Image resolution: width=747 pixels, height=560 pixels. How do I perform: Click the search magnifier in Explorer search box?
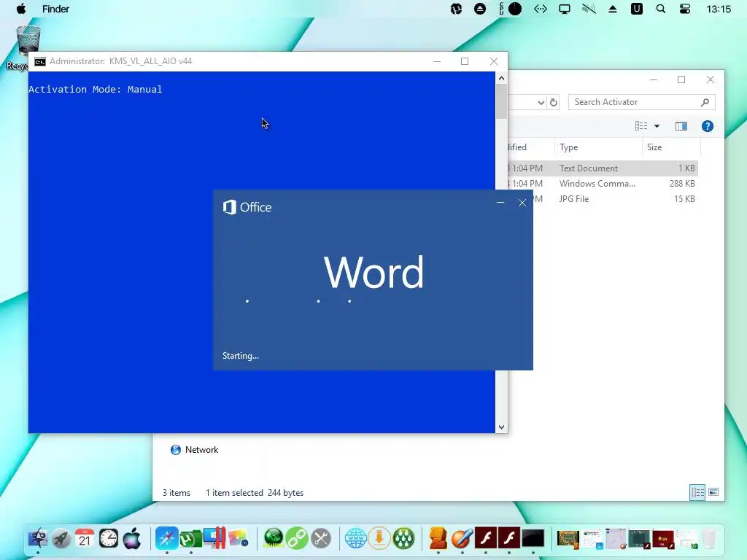tap(705, 102)
